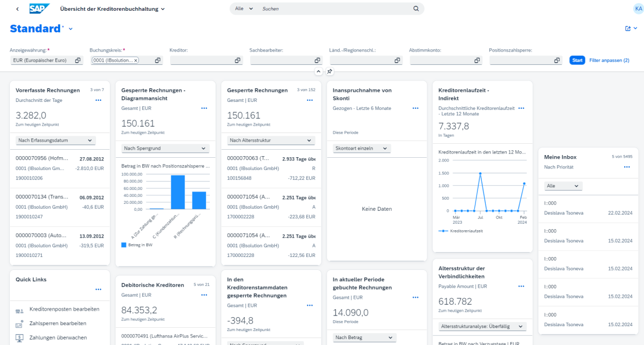This screenshot has width=644, height=345.
Task: Open the Zahlungen überwachen quick link icon
Action: click(19, 338)
